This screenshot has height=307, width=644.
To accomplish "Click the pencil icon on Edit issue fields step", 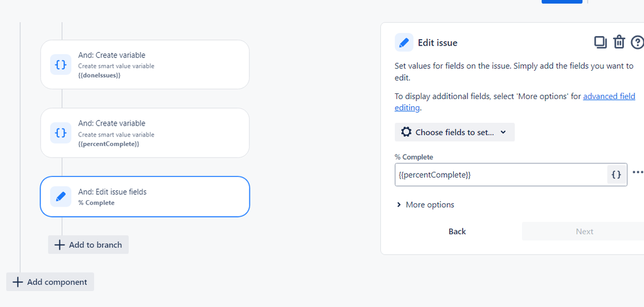I will click(x=61, y=197).
